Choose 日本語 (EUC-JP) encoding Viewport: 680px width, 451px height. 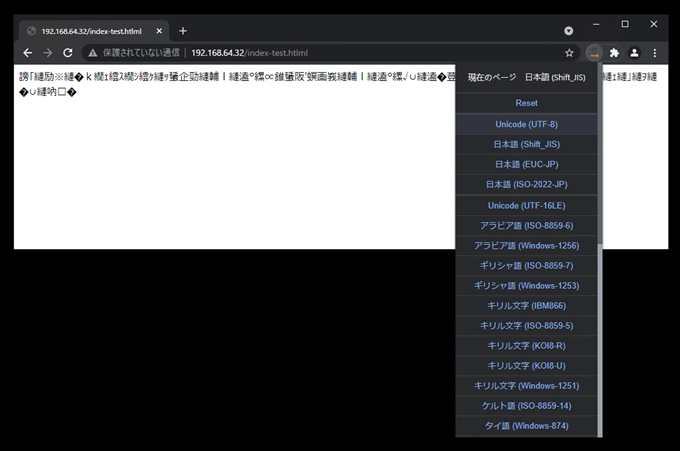click(x=526, y=164)
